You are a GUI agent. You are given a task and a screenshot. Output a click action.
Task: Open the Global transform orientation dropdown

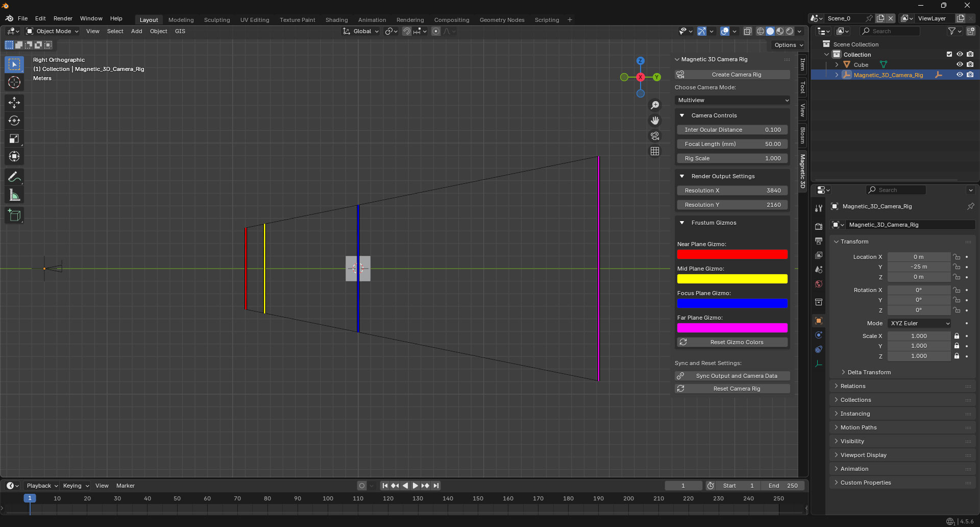(x=361, y=31)
